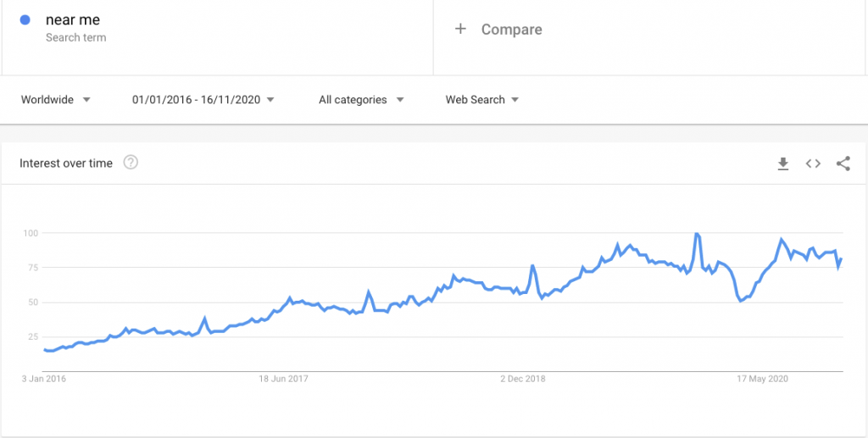Click the 2 Dec 2018 axis label
868x438 pixels.
click(522, 379)
